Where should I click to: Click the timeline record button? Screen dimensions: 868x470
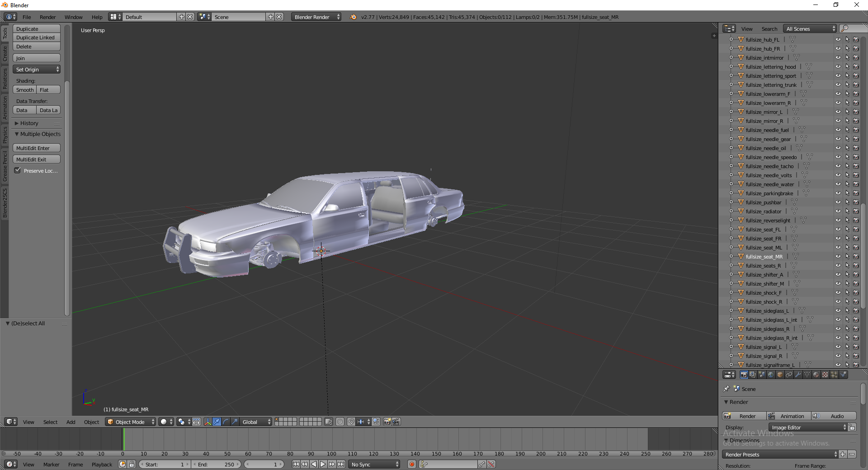[411, 464]
